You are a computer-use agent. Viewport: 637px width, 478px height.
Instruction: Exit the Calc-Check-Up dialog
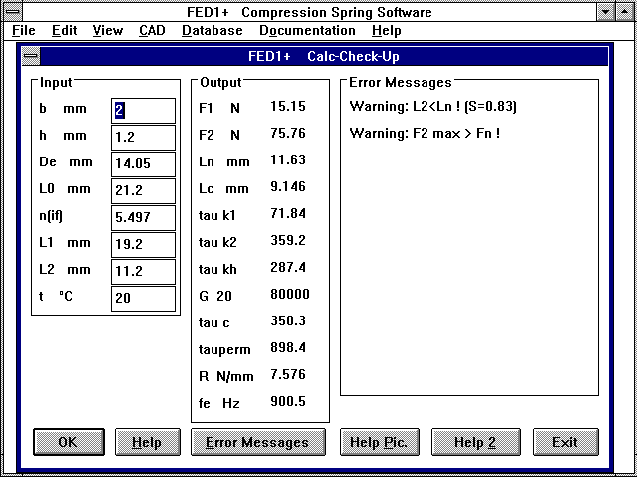[565, 442]
